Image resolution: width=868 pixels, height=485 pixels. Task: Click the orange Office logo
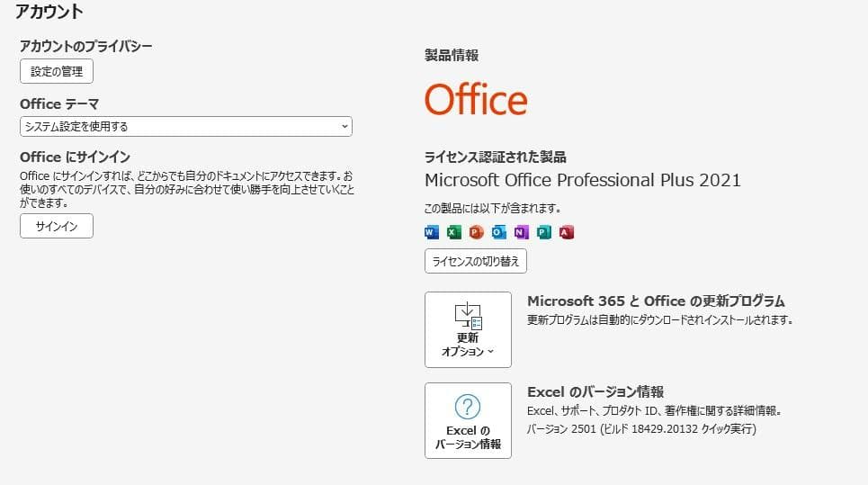[476, 99]
